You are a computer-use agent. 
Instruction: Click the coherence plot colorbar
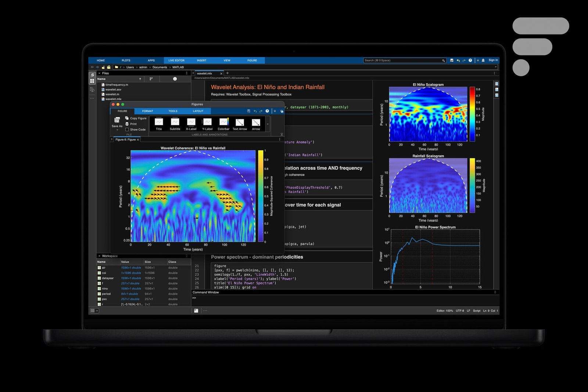point(261,196)
